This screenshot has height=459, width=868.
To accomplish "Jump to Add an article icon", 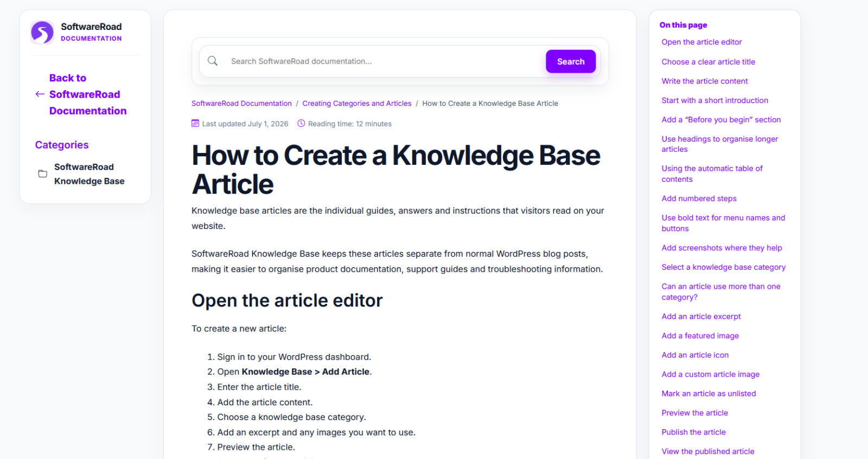I will point(695,355).
